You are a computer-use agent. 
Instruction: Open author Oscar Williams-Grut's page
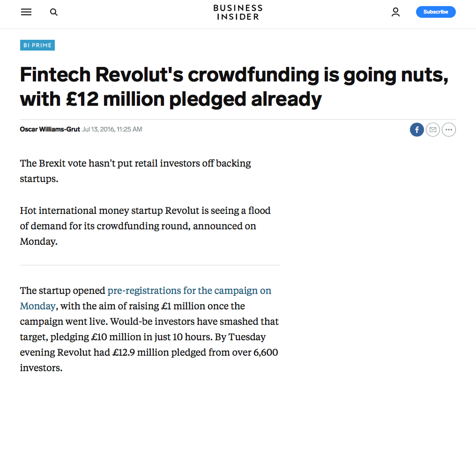point(50,129)
